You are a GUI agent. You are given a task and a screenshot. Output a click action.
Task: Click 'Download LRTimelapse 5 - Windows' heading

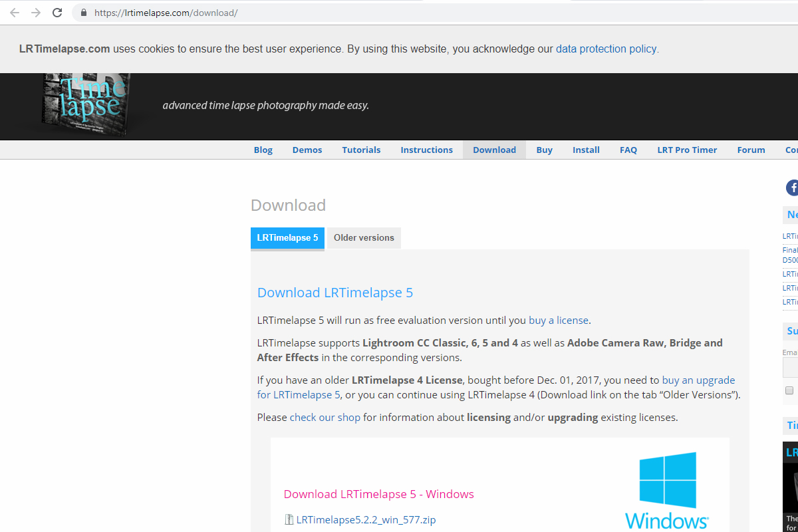(379, 494)
